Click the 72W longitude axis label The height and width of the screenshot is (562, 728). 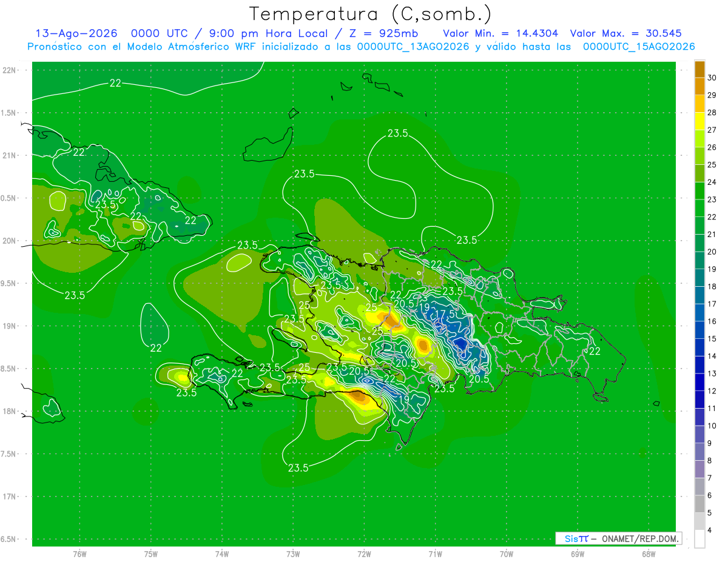(364, 553)
